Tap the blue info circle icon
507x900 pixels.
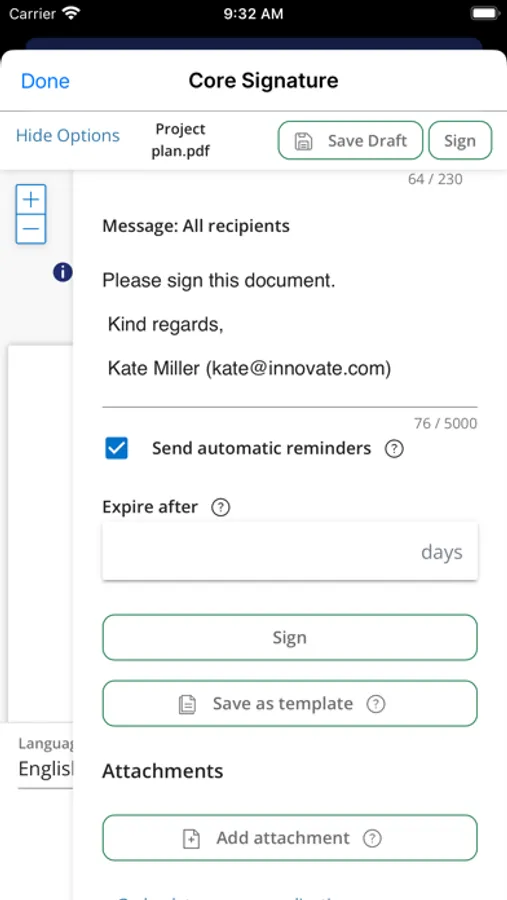(x=63, y=272)
